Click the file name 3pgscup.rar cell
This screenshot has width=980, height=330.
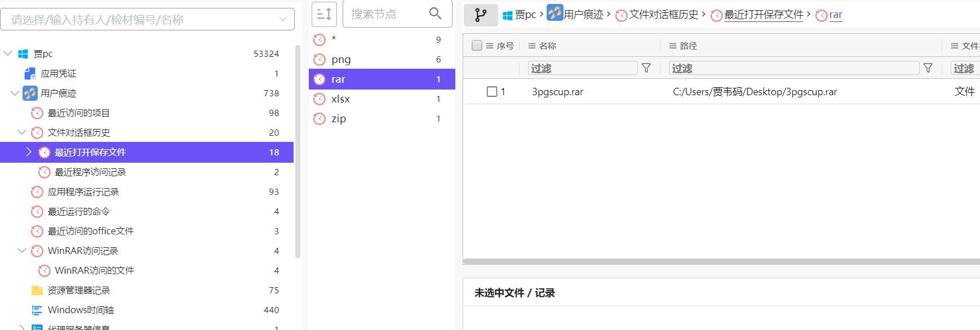click(x=557, y=91)
